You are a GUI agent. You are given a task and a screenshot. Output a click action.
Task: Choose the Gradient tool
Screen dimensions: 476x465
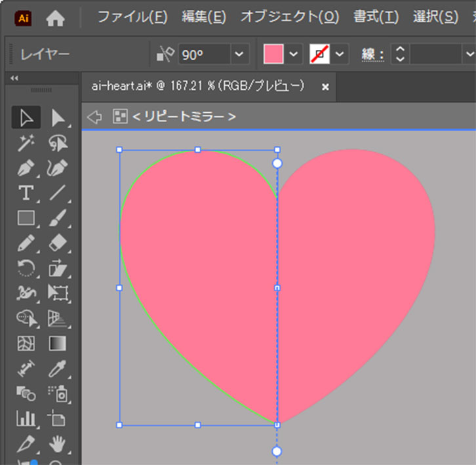[58, 343]
